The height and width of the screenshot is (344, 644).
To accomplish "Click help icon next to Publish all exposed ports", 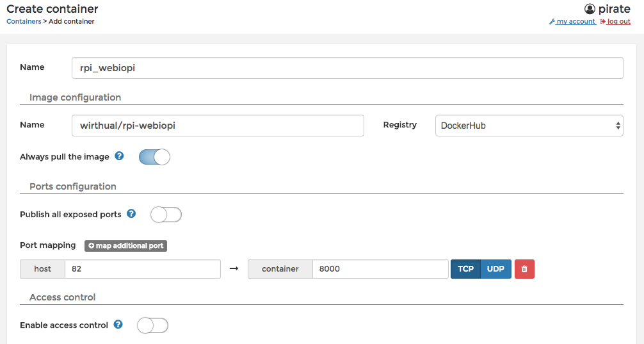I will (131, 213).
